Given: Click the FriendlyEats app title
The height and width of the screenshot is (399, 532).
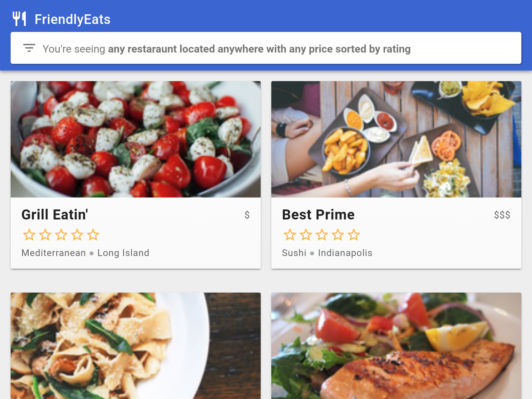Looking at the screenshot, I should [x=72, y=19].
